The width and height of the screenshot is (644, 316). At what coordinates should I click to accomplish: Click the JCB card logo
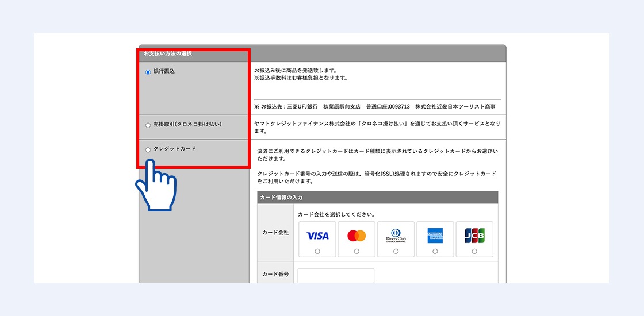(x=474, y=236)
